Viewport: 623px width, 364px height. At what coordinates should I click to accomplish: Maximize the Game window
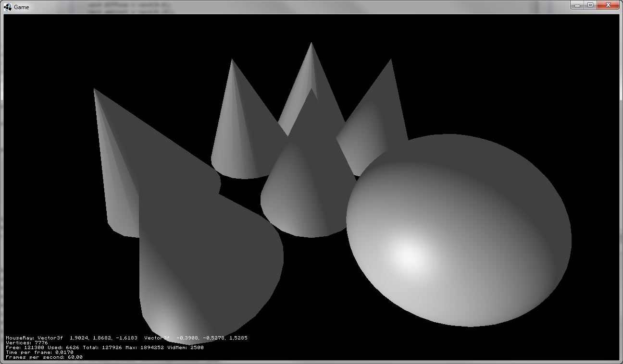coord(590,5)
